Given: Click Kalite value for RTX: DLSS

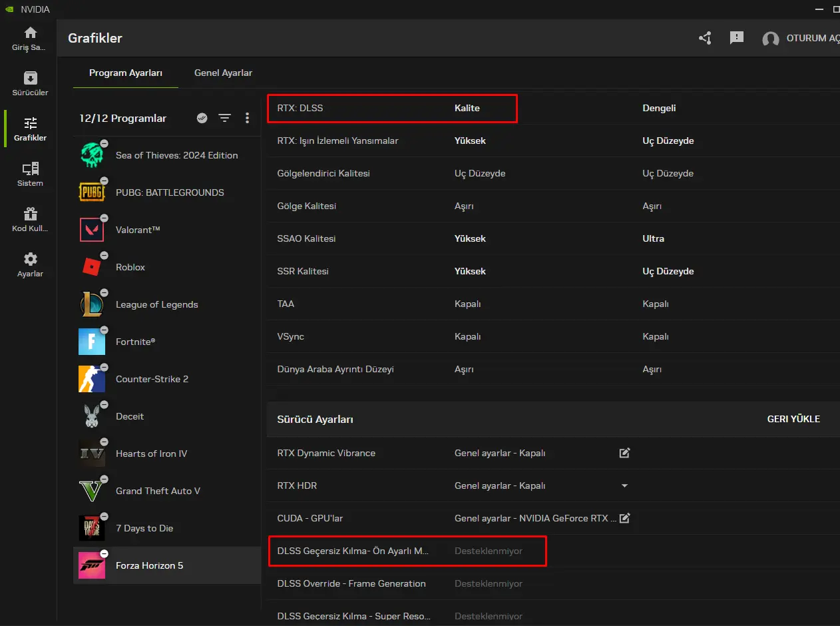Looking at the screenshot, I should click(467, 108).
